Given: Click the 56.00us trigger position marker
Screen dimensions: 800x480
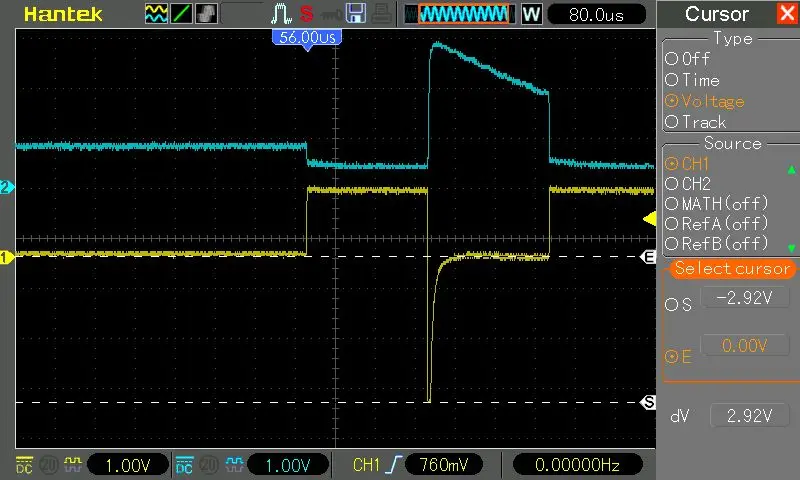Looking at the screenshot, I should (307, 38).
